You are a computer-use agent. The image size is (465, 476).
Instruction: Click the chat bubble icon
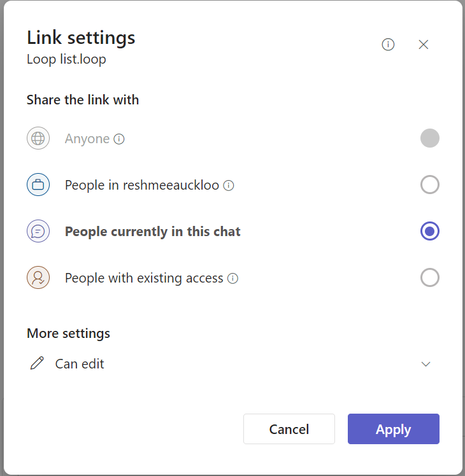(x=38, y=232)
